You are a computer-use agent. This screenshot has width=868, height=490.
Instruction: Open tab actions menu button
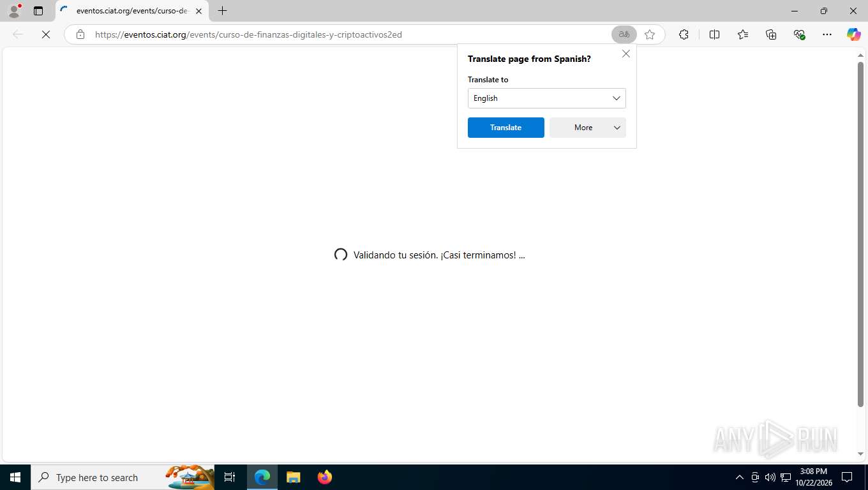click(x=38, y=11)
